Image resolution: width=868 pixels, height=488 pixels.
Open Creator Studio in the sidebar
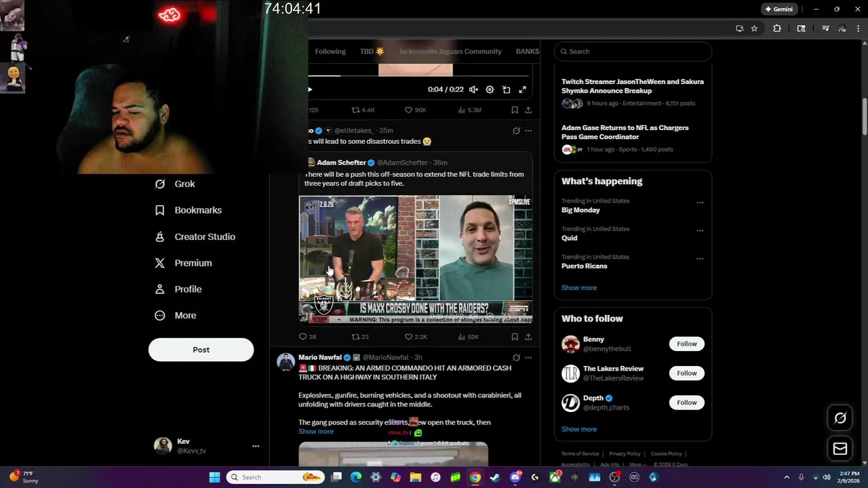195,237
